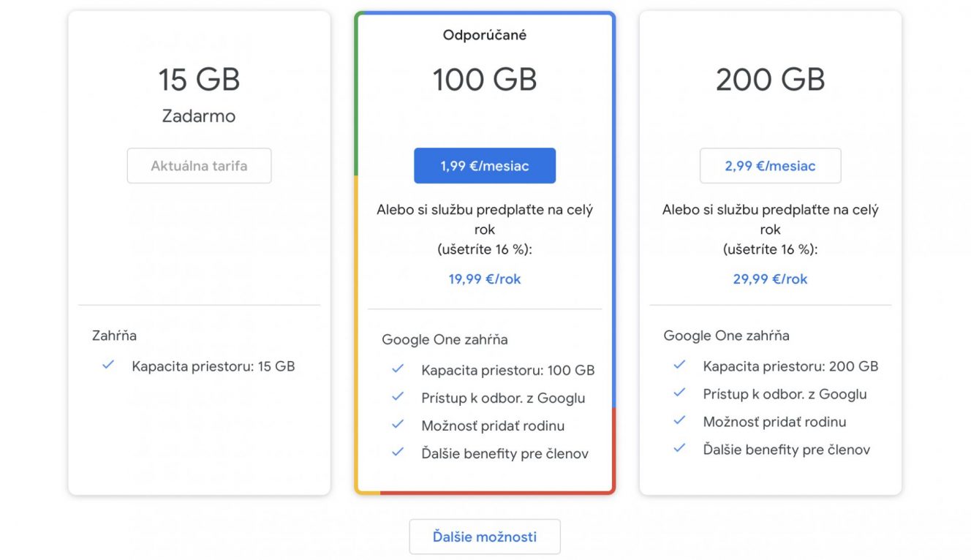The image size is (971, 560).
Task: Click the 100 GB plan heading
Action: point(485,79)
